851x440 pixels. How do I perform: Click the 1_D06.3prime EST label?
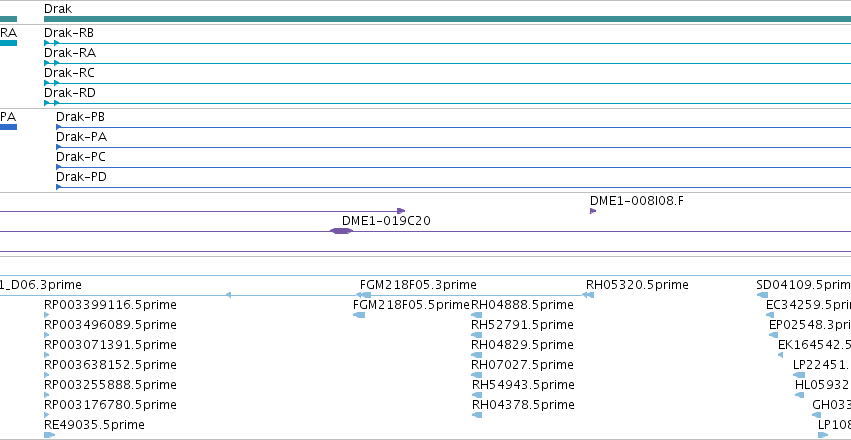41,285
